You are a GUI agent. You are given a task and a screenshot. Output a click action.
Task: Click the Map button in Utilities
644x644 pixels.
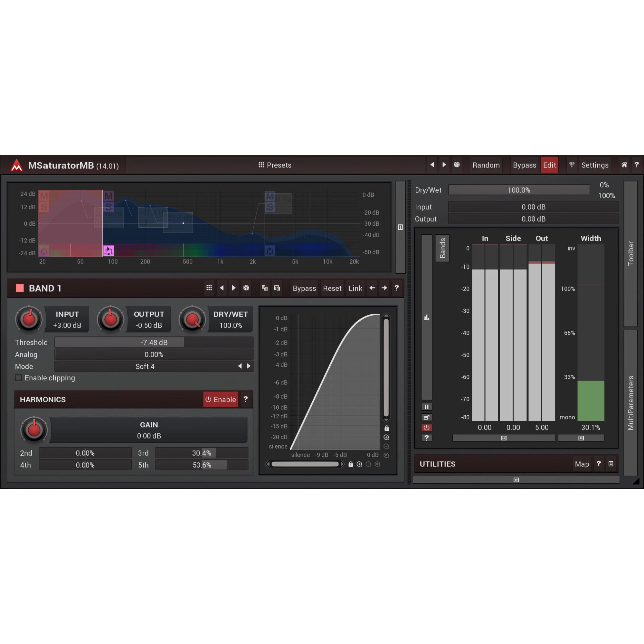pyautogui.click(x=582, y=464)
